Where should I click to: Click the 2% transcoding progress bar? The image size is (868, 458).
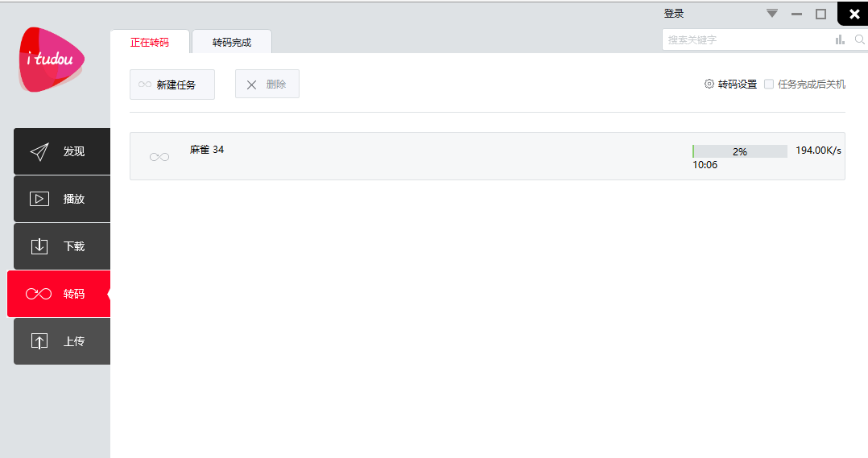pos(739,151)
